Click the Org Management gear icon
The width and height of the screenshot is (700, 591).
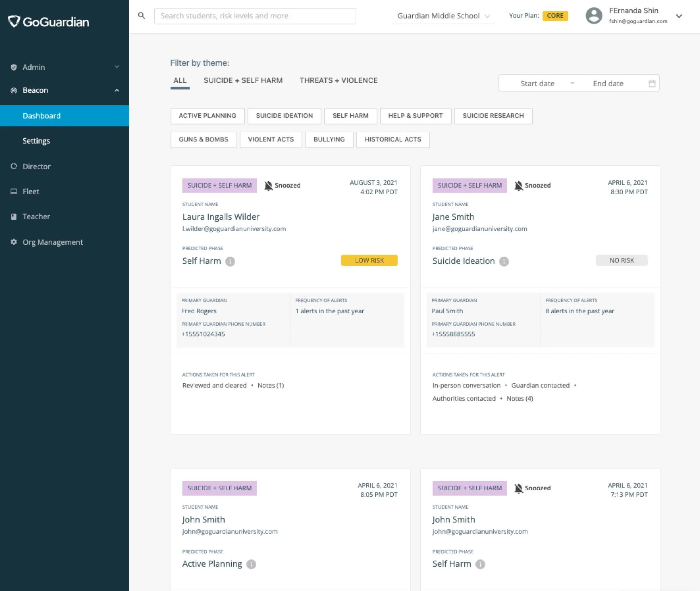click(13, 242)
